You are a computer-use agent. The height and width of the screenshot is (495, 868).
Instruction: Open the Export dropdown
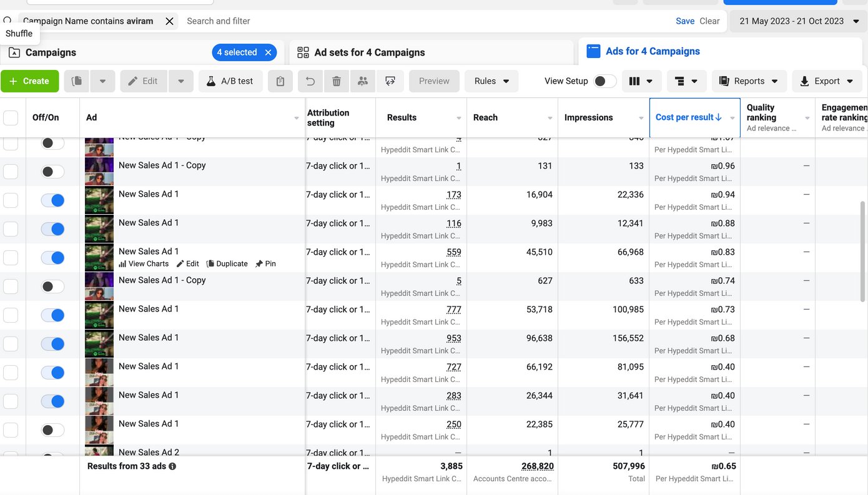[827, 81]
